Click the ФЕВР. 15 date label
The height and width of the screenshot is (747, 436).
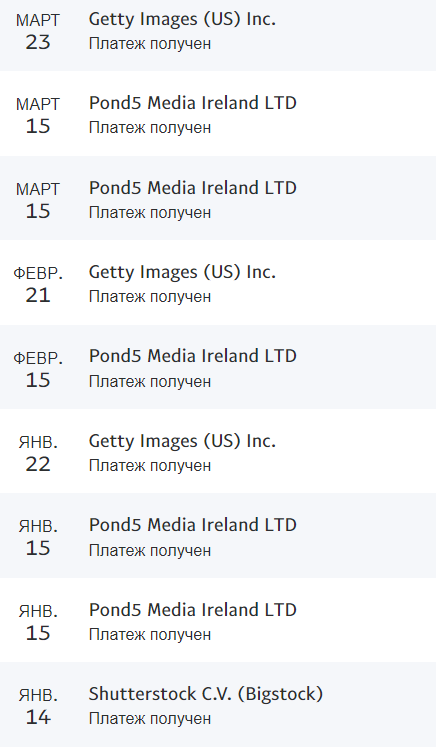[38, 369]
